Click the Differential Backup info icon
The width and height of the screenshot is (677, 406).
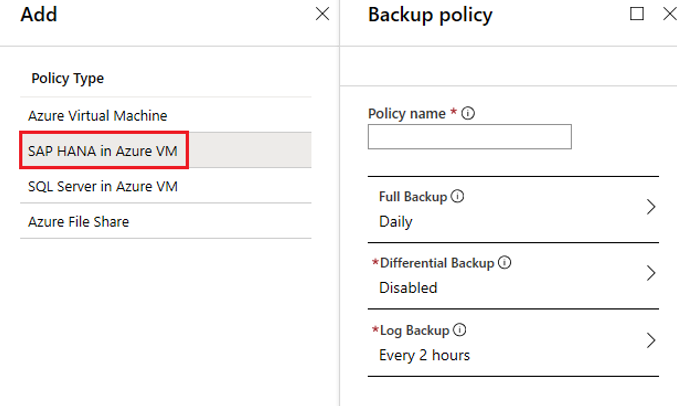click(504, 263)
